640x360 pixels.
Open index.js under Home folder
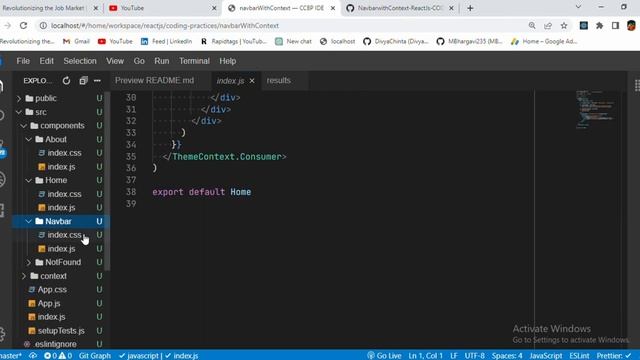coord(61,207)
